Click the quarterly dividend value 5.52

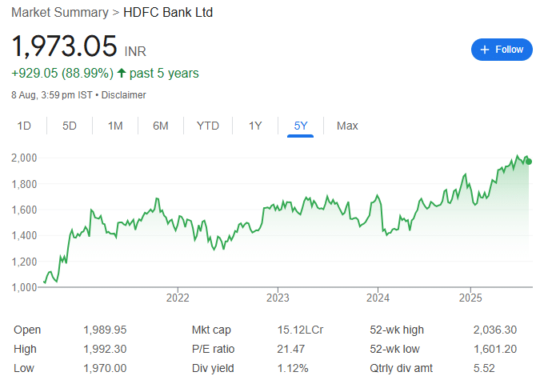[484, 368]
